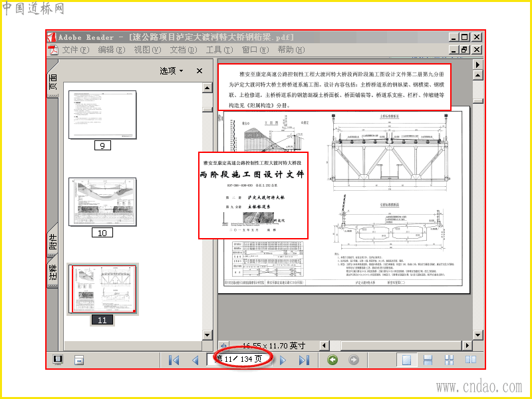
Task: Go to the first page
Action: pos(174,360)
